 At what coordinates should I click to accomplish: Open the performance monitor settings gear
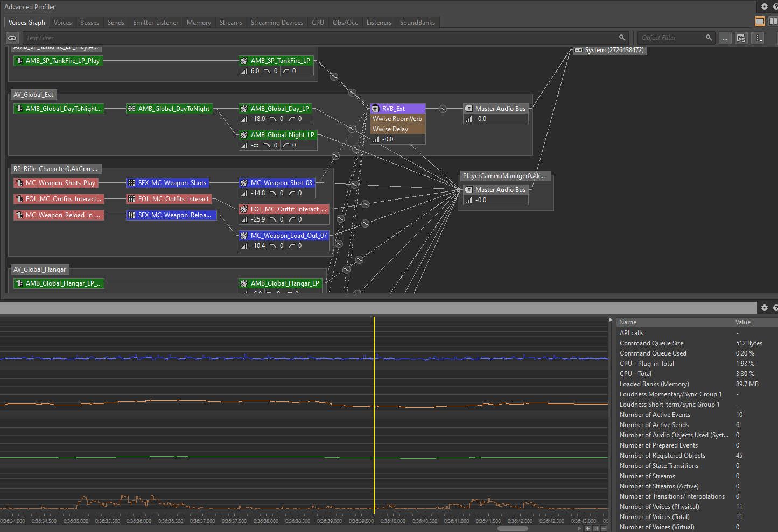click(x=764, y=307)
